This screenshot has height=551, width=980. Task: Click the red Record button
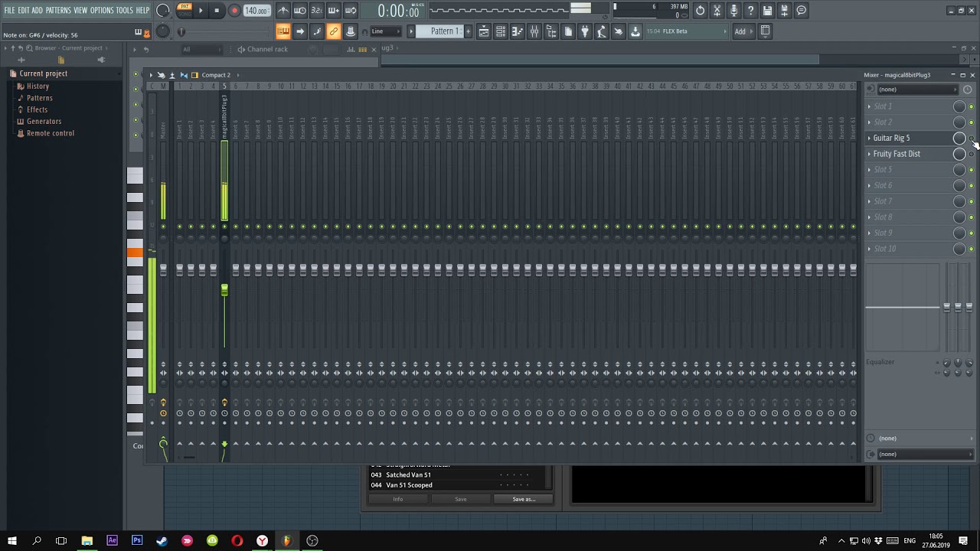tap(234, 11)
